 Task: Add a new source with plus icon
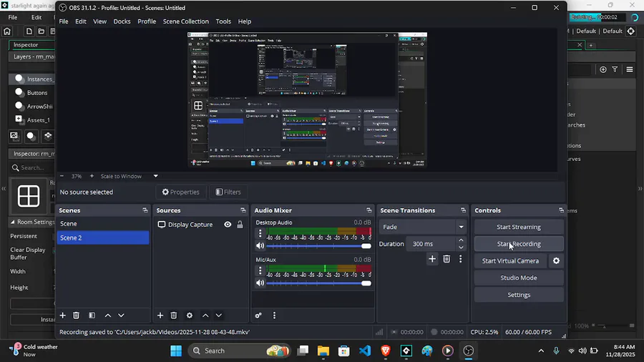pyautogui.click(x=160, y=315)
